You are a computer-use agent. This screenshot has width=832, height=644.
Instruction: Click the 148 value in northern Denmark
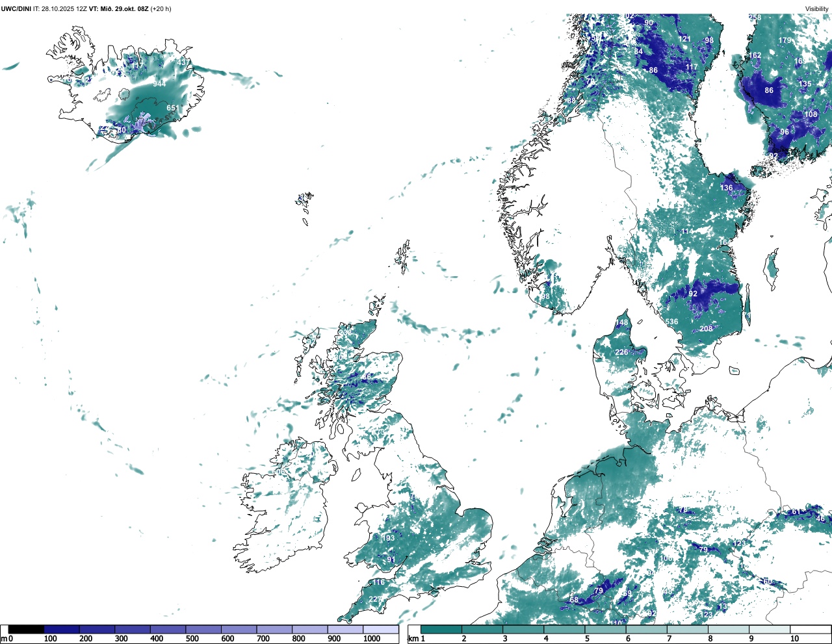[x=622, y=322]
